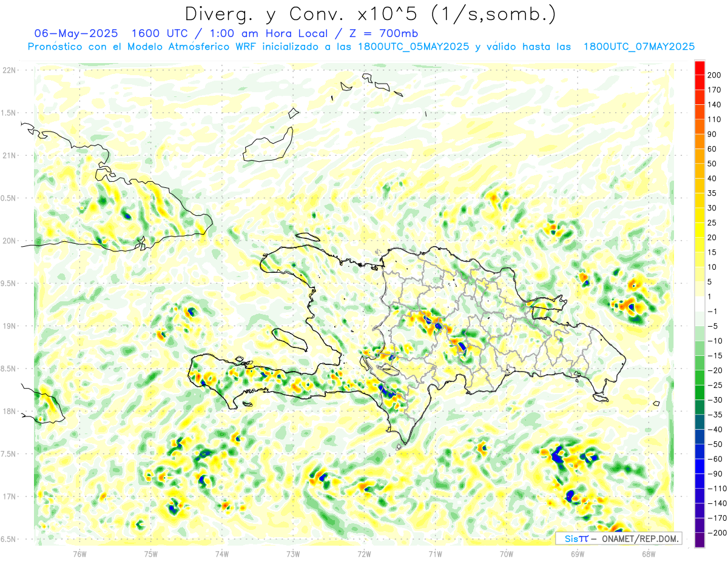Click the '6.5N' latitude label
The height and width of the screenshot is (562, 728).
pos(8,540)
